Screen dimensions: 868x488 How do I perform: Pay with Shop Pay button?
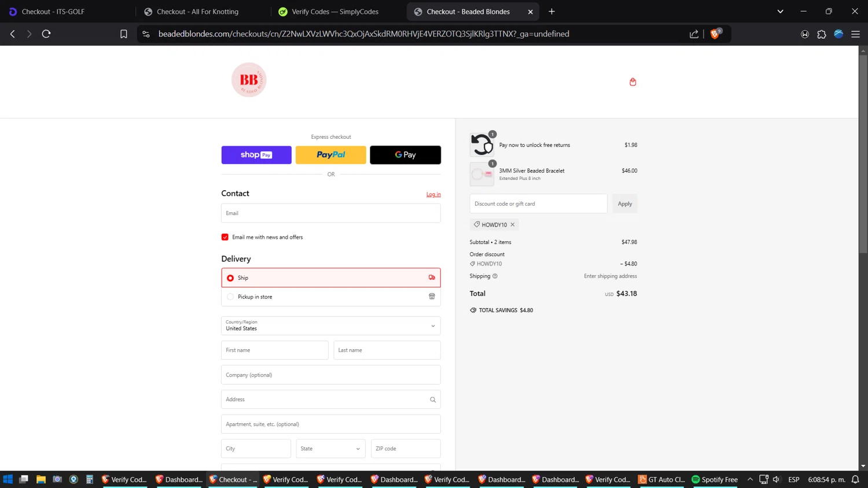tap(256, 155)
